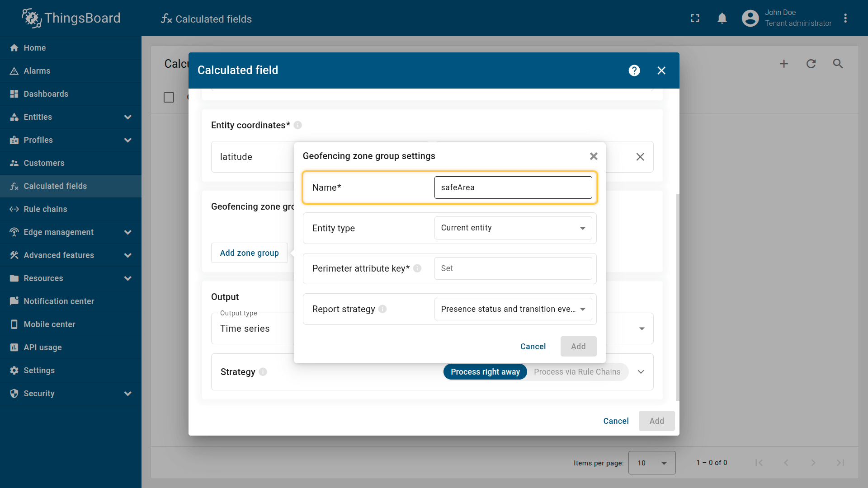The width and height of the screenshot is (868, 488).
Task: Go to Dashboards in sidebar
Action: tap(46, 94)
